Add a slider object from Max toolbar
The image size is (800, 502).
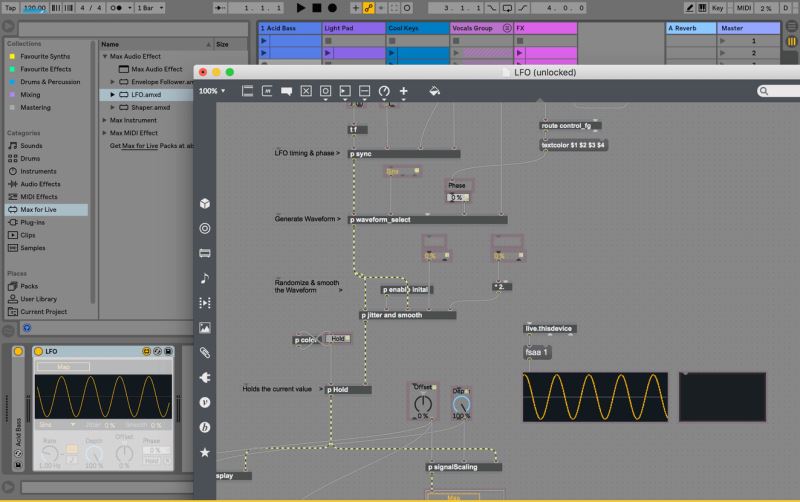point(364,91)
